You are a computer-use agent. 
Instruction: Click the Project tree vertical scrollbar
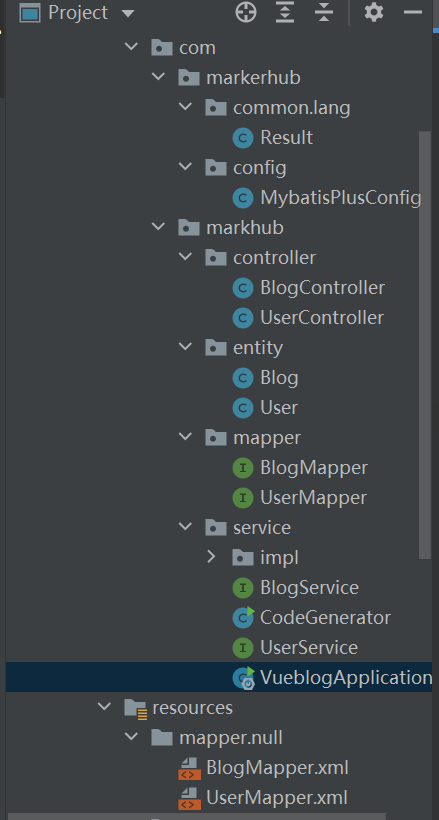tap(425, 345)
